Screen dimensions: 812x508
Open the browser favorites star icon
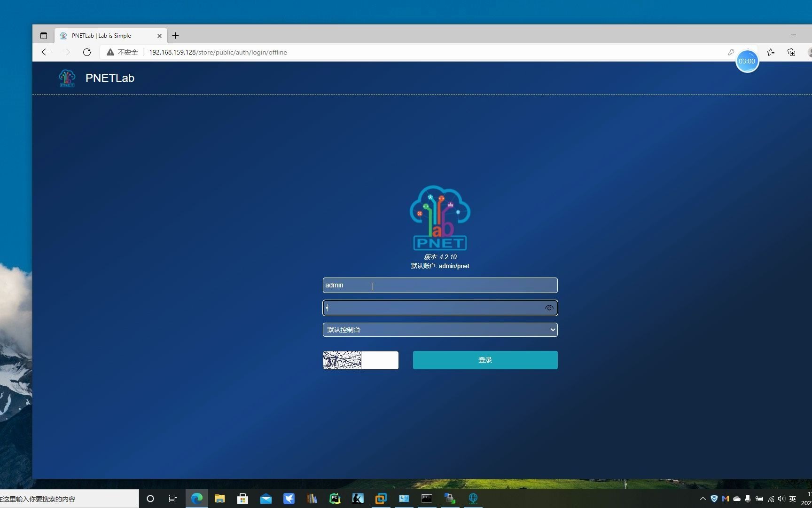tap(770, 52)
